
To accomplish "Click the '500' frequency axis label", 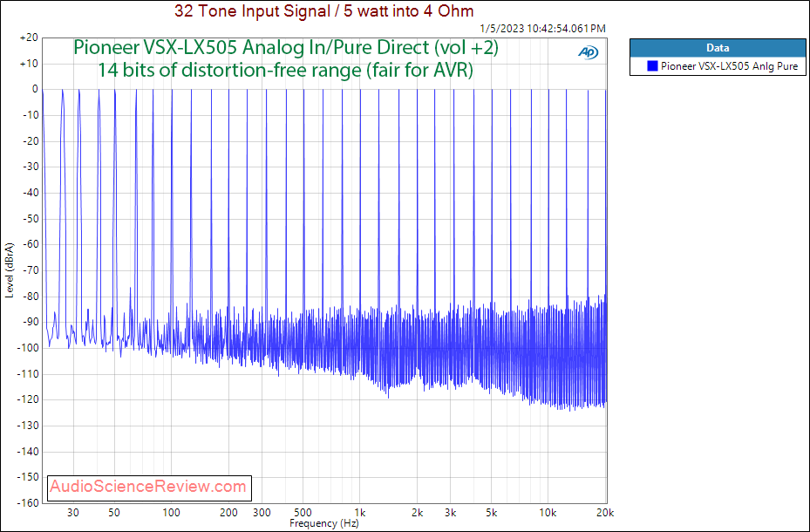I will click(x=303, y=513).
